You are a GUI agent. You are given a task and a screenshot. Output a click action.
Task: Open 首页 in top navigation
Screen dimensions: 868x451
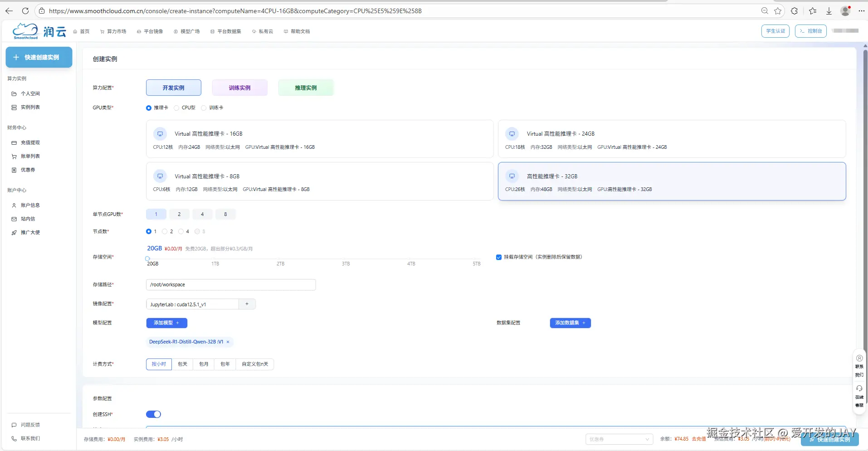point(81,31)
